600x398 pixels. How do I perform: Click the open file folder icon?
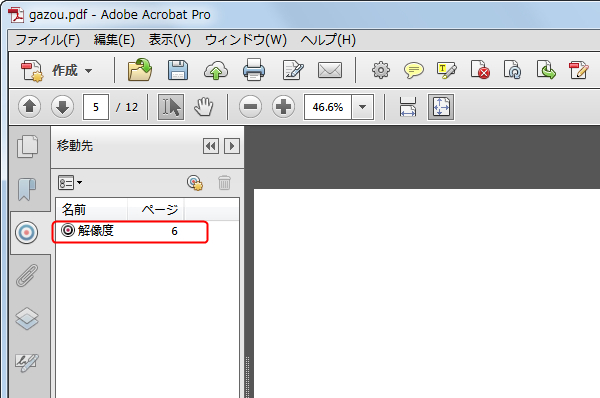coord(140,70)
